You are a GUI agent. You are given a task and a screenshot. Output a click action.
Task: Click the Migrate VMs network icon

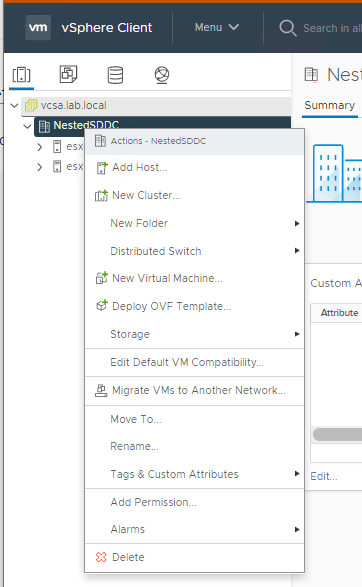pos(101,390)
